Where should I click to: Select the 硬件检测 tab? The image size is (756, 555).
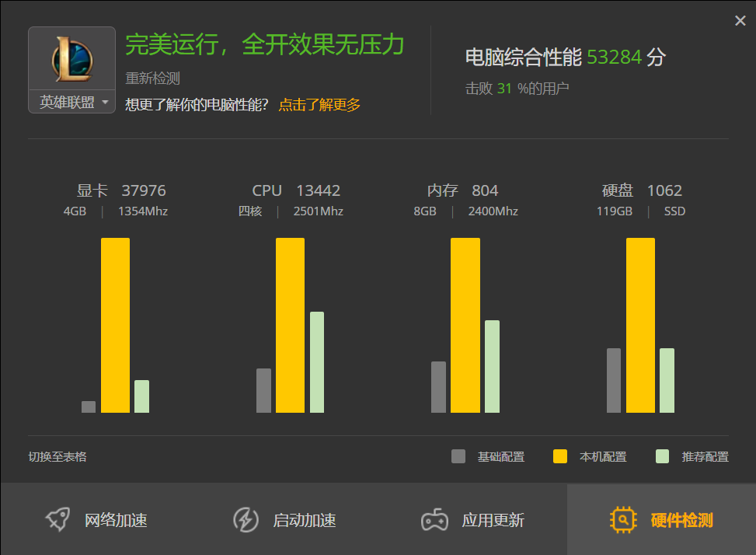click(x=661, y=520)
